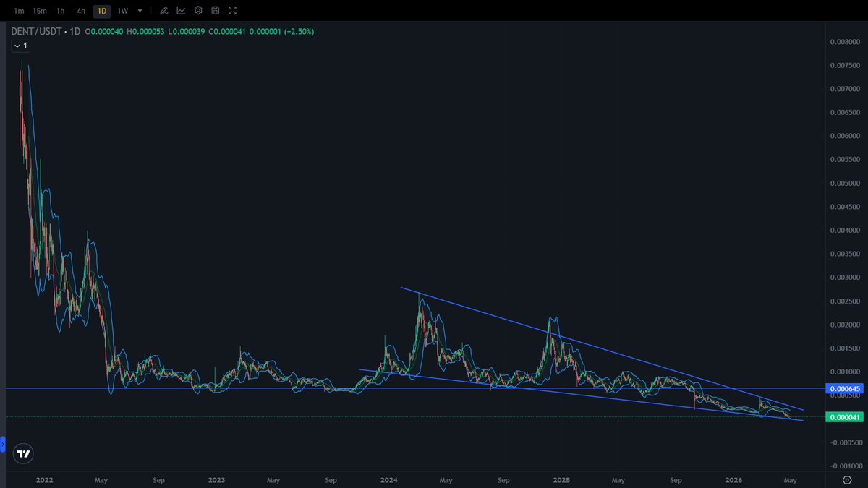
Task: Select the 15m timeframe
Action: coord(40,11)
